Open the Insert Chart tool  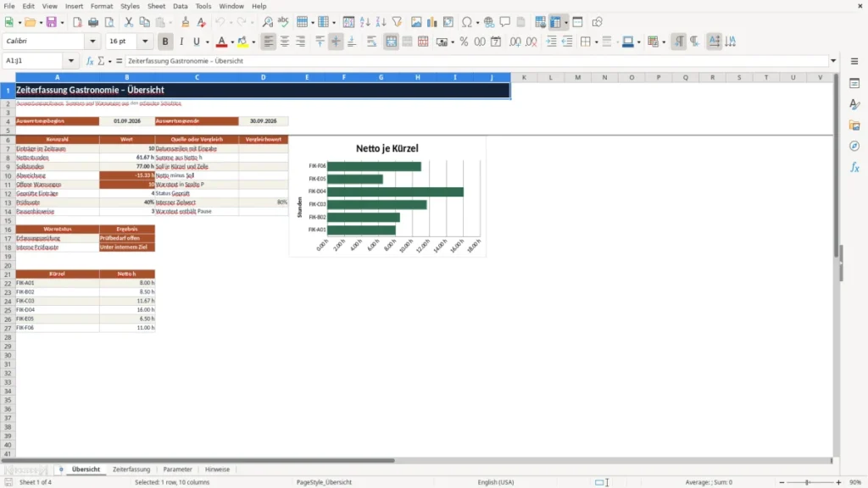tap(431, 22)
